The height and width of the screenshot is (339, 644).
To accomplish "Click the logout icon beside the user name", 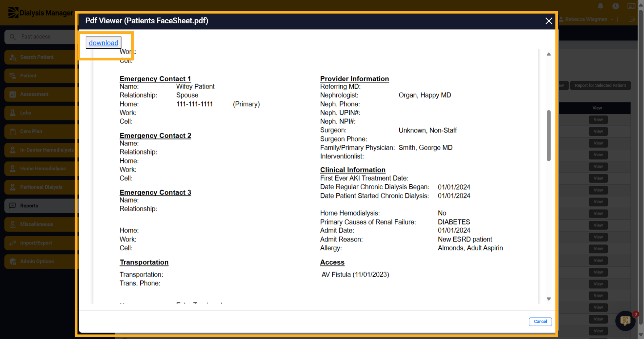I will (x=632, y=19).
